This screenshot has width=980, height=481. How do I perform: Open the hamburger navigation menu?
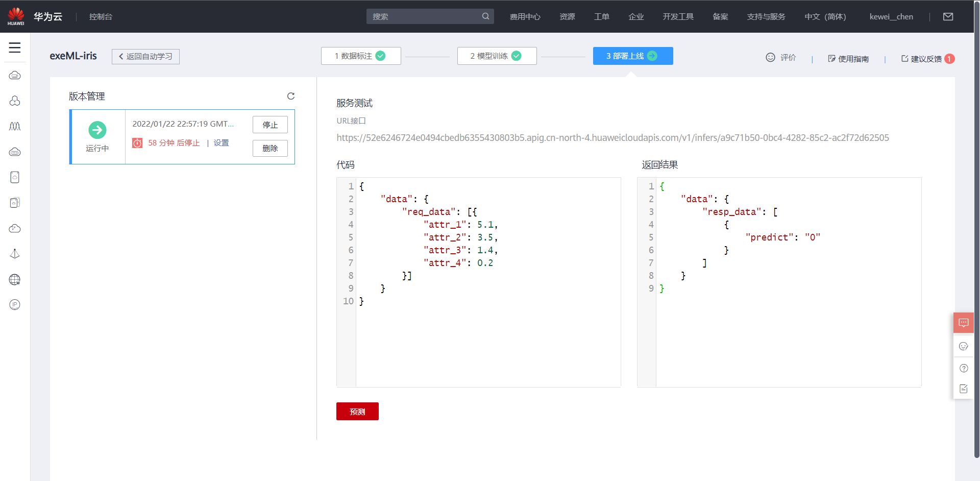[15, 47]
